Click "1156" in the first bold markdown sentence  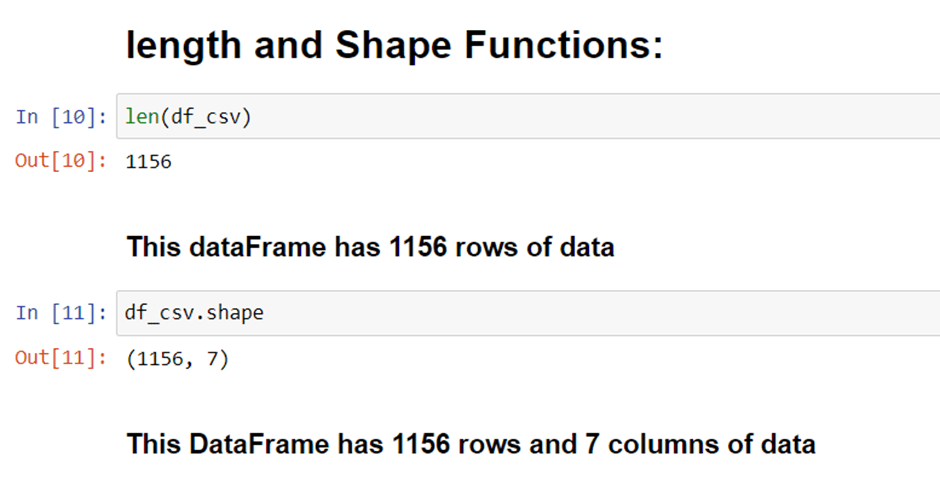coord(418,246)
